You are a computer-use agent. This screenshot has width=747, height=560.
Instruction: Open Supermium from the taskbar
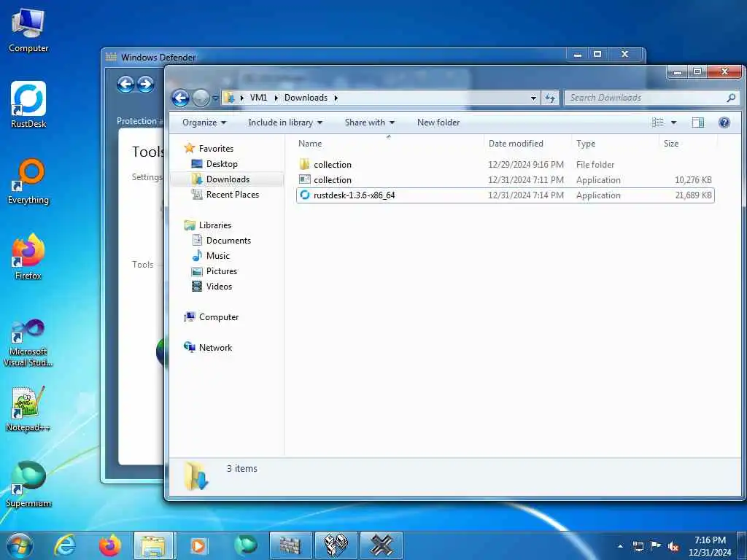(x=245, y=545)
